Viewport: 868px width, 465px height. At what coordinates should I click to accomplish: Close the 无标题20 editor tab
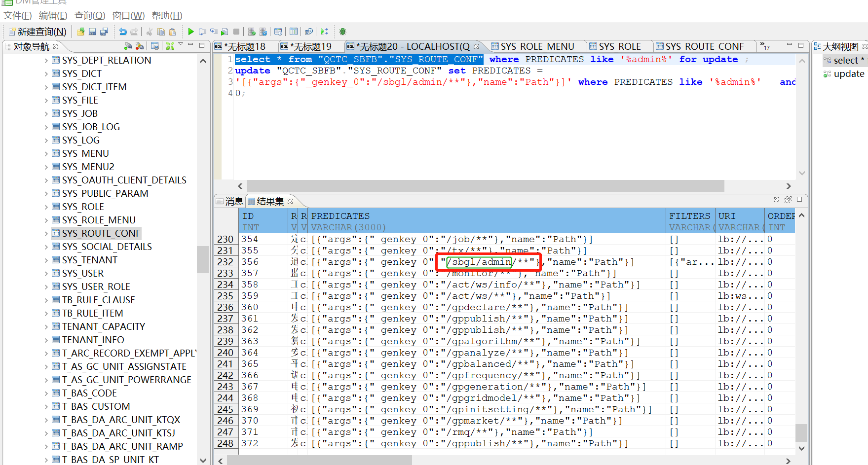476,46
